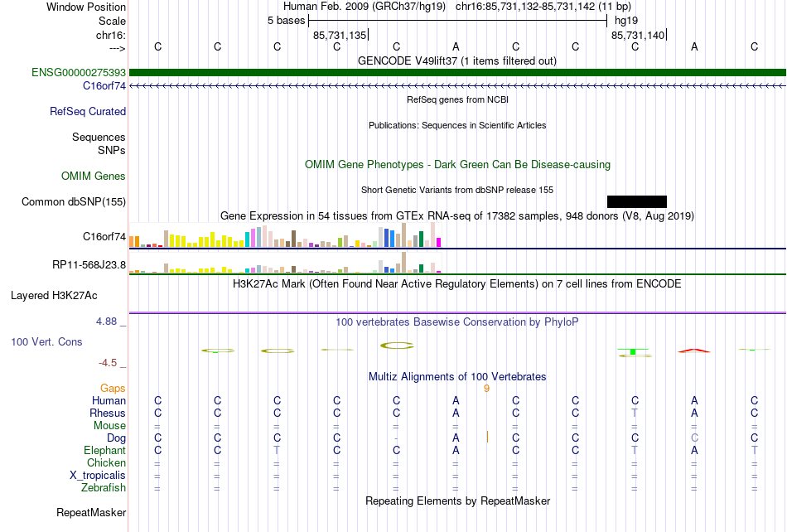Image resolution: width=787 pixels, height=532 pixels.
Task: Click the 85,731,135 position marker
Action: click(x=340, y=35)
